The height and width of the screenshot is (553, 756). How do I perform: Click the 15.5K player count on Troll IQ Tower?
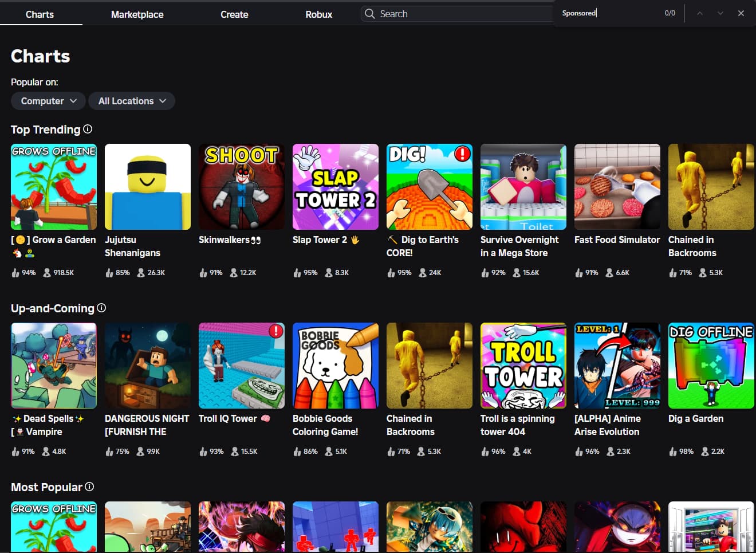[x=244, y=452]
